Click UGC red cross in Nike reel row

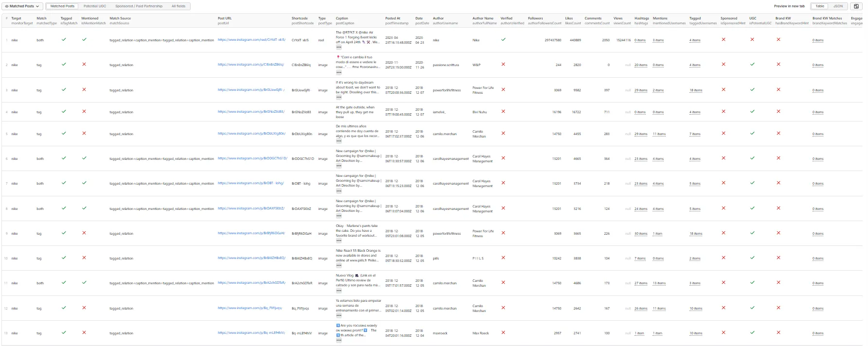(752, 39)
